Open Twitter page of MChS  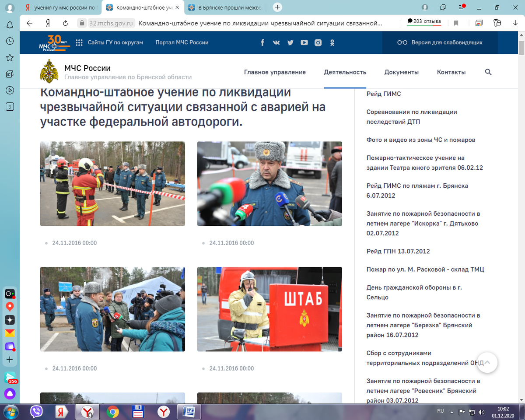click(x=290, y=42)
